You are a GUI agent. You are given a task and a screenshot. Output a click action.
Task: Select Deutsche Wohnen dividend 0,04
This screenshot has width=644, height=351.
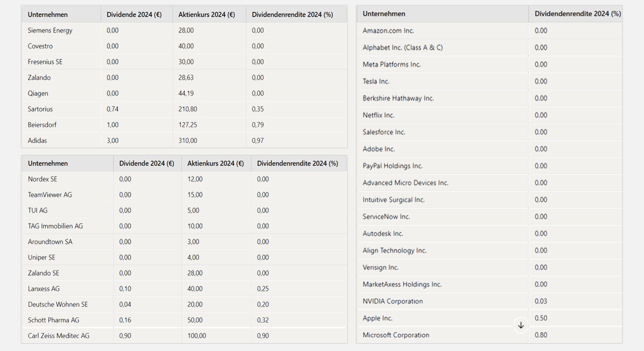(125, 304)
